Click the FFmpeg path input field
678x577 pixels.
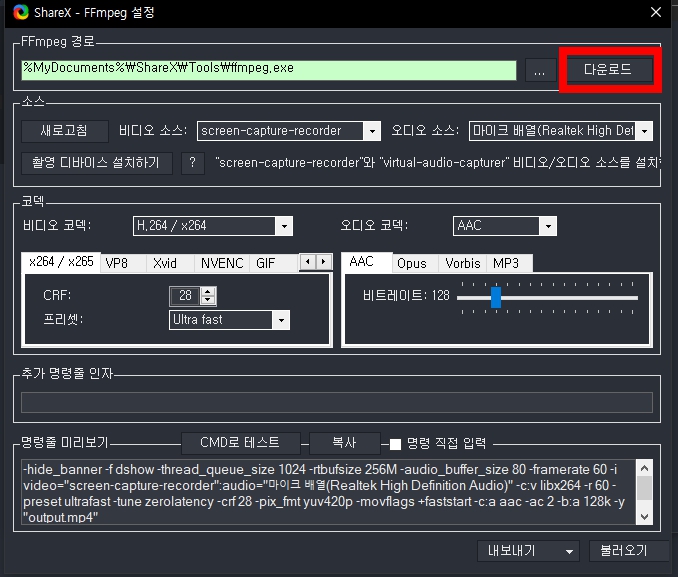pos(269,70)
